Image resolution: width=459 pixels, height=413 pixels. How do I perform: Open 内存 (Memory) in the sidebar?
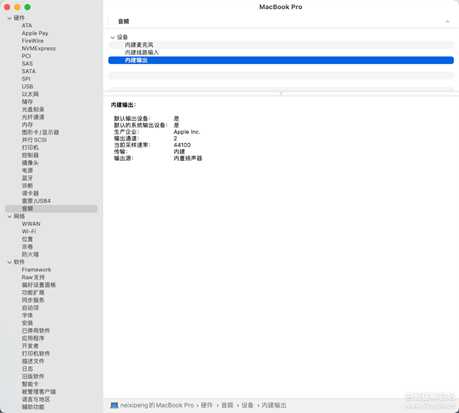click(27, 125)
